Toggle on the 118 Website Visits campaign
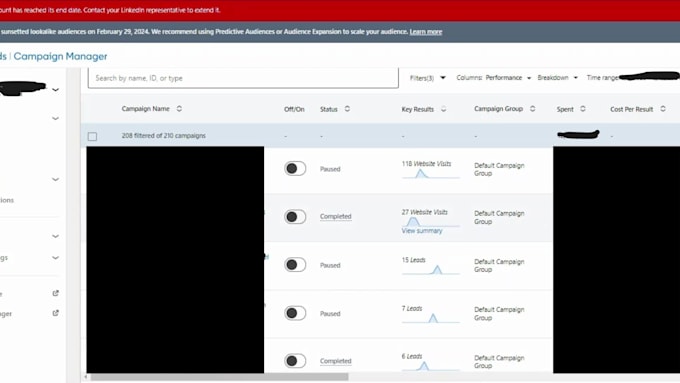The width and height of the screenshot is (680, 383). tap(295, 168)
